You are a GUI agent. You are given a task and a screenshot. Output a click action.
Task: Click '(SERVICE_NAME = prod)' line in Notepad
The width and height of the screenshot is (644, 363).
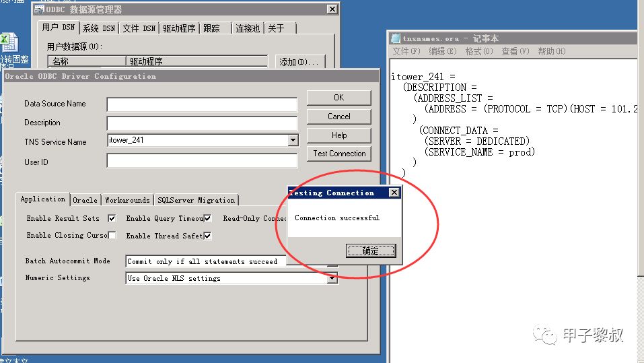[x=480, y=152]
